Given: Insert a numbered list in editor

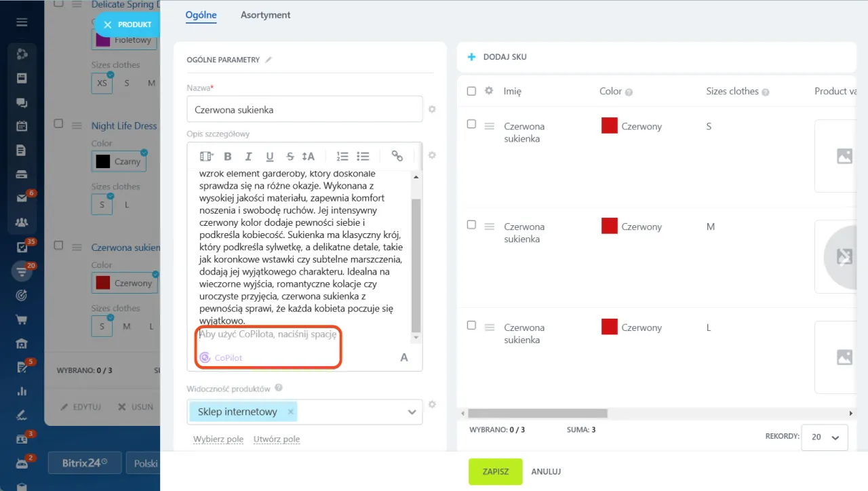Looking at the screenshot, I should (342, 157).
